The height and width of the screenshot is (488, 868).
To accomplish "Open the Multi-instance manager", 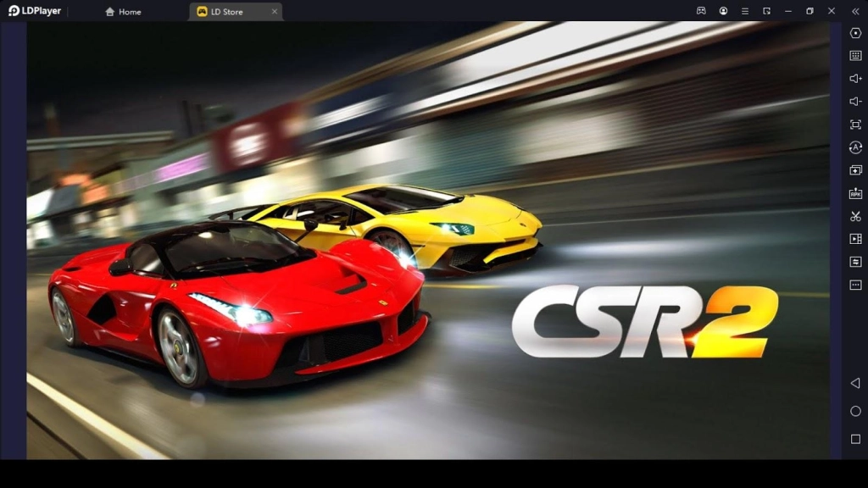I will pyautogui.click(x=854, y=170).
